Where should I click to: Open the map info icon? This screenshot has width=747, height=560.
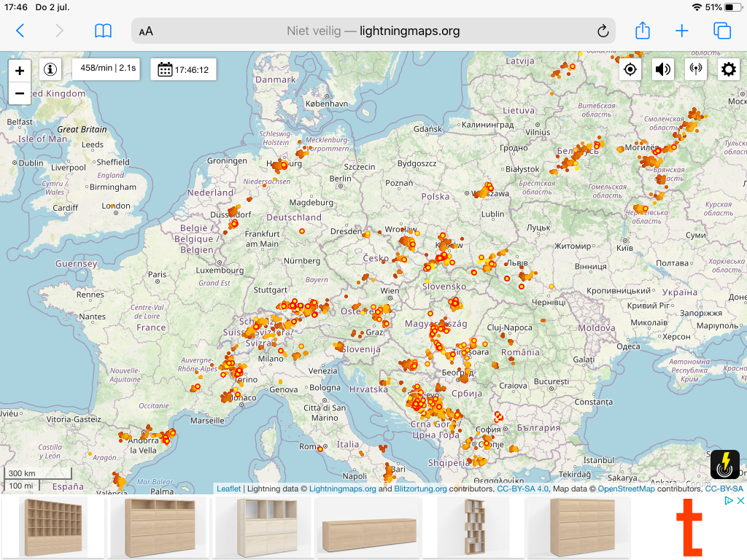click(50, 69)
